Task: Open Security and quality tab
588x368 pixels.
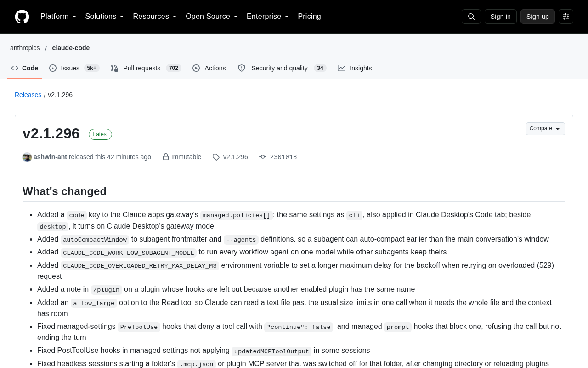Action: pos(282,68)
